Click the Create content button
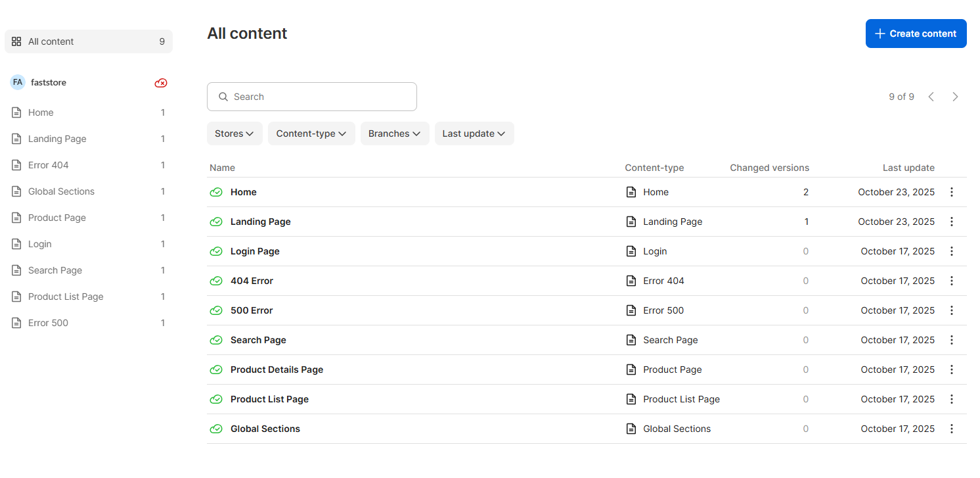980x478 pixels. click(x=916, y=34)
